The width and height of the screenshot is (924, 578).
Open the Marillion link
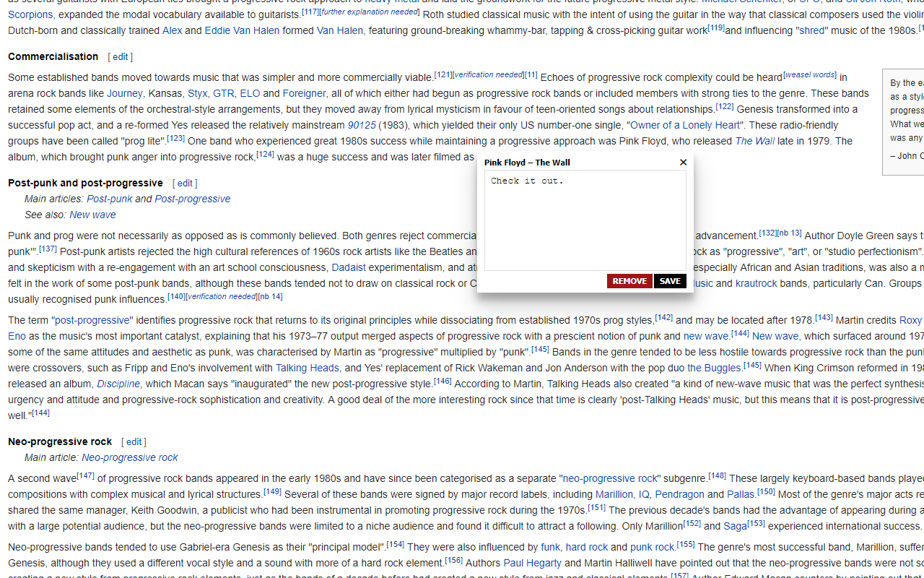coord(614,494)
